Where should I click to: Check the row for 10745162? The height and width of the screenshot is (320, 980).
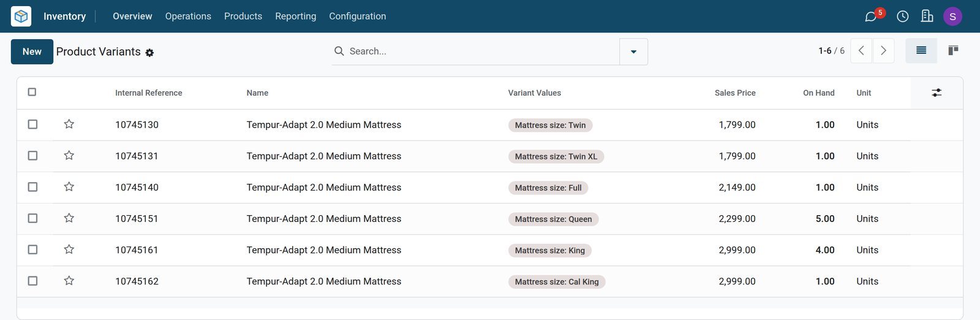pos(32,281)
